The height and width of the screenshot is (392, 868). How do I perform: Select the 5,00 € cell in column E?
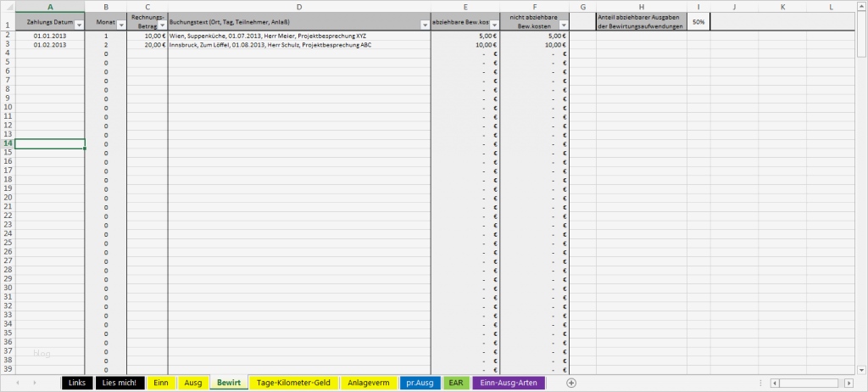(x=465, y=36)
